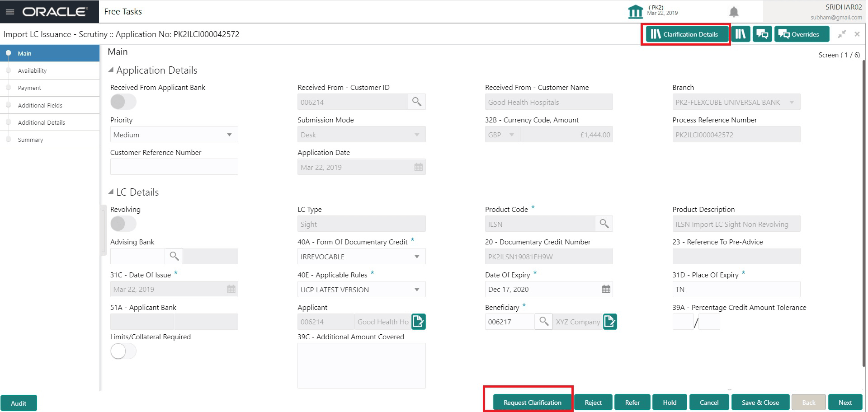Image resolution: width=868 pixels, height=412 pixels.
Task: Click the Reject button
Action: tap(593, 402)
